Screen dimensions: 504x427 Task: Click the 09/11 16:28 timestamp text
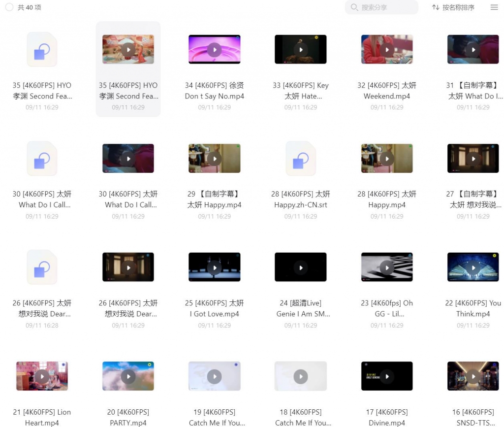(42, 326)
